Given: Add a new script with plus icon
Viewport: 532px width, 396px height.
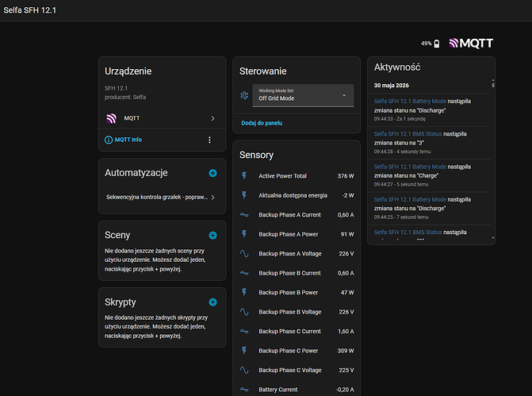Looking at the screenshot, I should pos(212,302).
